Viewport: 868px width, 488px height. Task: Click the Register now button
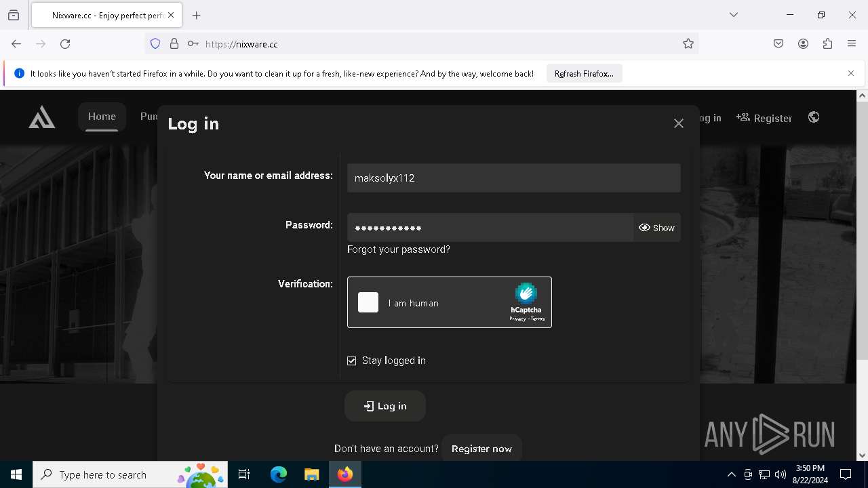tap(481, 449)
